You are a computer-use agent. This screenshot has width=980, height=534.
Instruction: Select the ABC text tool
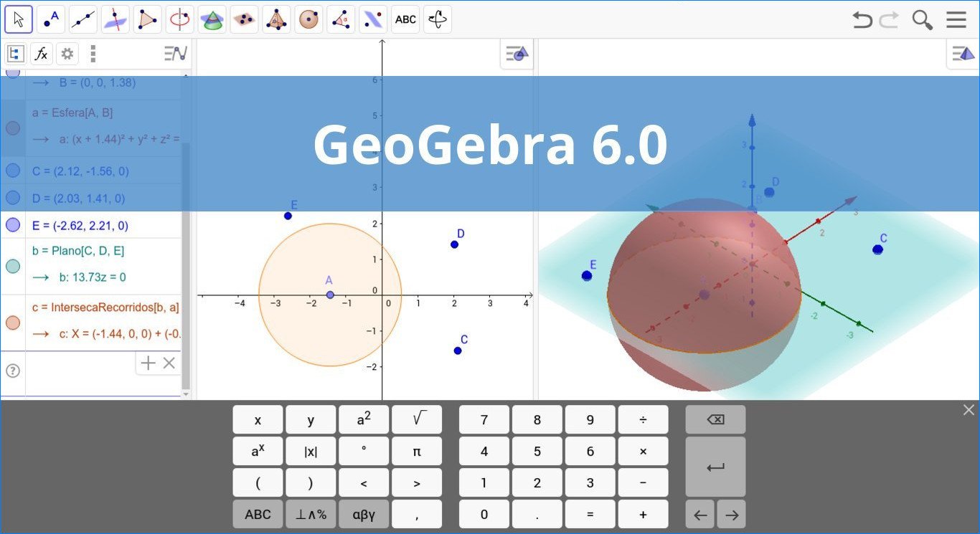pos(405,19)
